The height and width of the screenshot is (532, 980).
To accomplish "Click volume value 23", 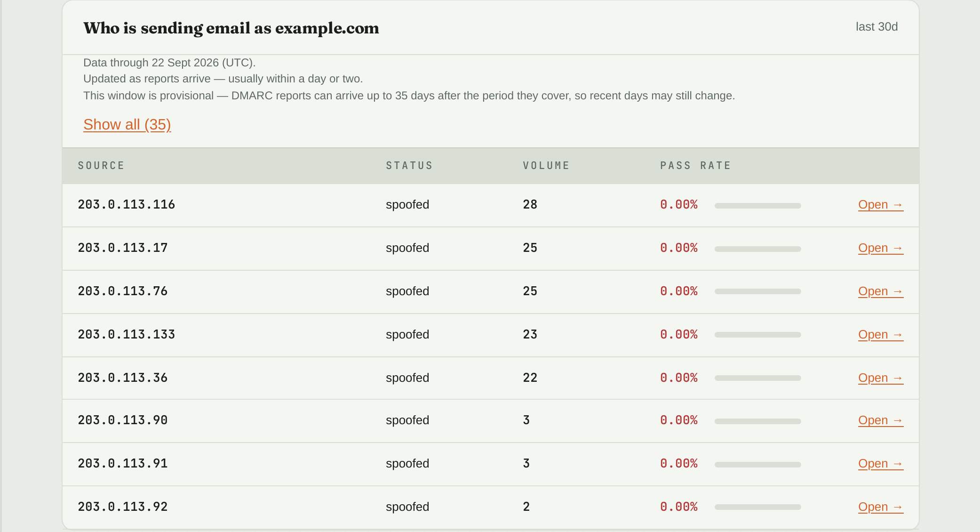I will (530, 335).
